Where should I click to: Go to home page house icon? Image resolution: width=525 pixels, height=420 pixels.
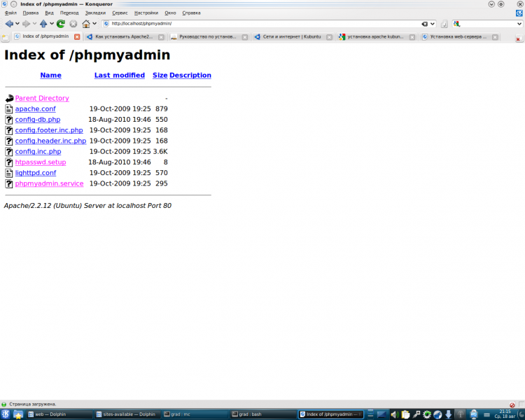[x=86, y=24]
